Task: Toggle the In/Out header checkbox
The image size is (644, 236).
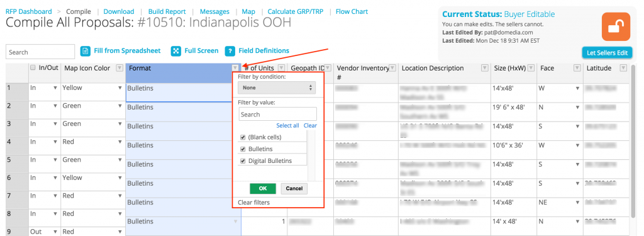Action: click(x=33, y=68)
